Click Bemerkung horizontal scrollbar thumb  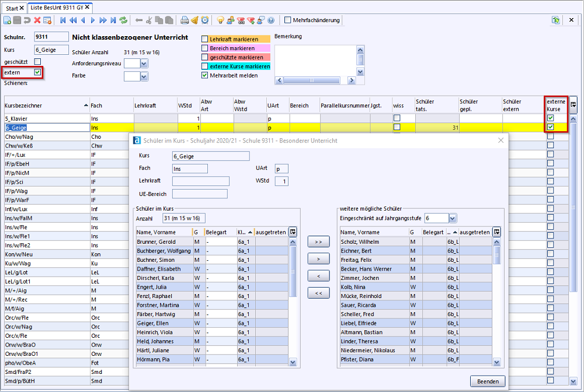[x=311, y=80]
